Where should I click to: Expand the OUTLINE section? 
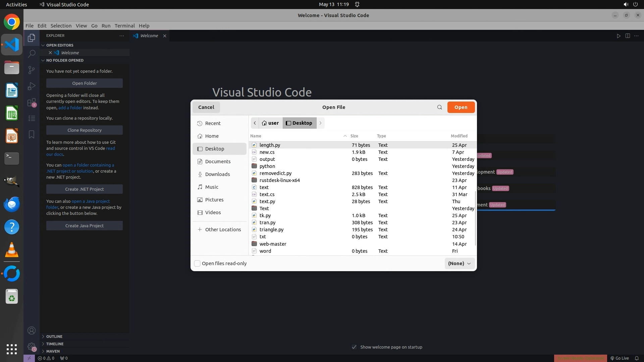[54, 337]
